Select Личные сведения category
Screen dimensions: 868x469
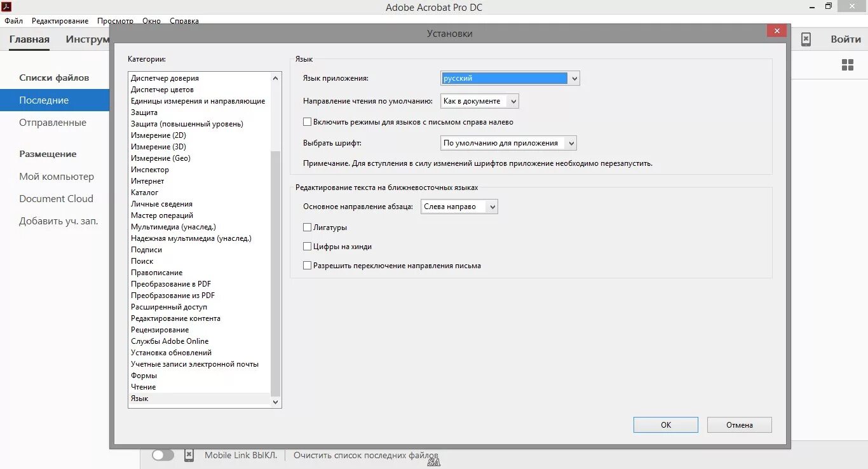pos(199,204)
